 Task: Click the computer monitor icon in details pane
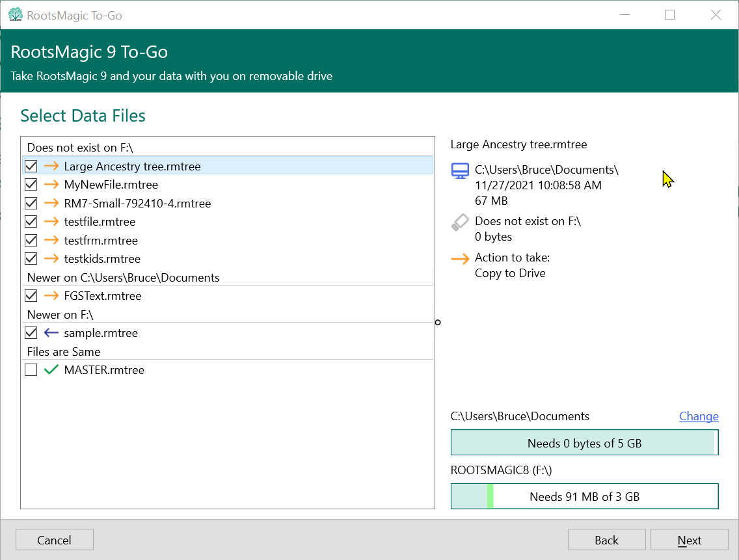click(x=460, y=171)
